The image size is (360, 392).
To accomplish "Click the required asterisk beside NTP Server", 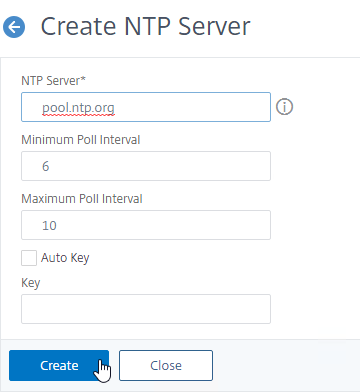I will 83,79.
